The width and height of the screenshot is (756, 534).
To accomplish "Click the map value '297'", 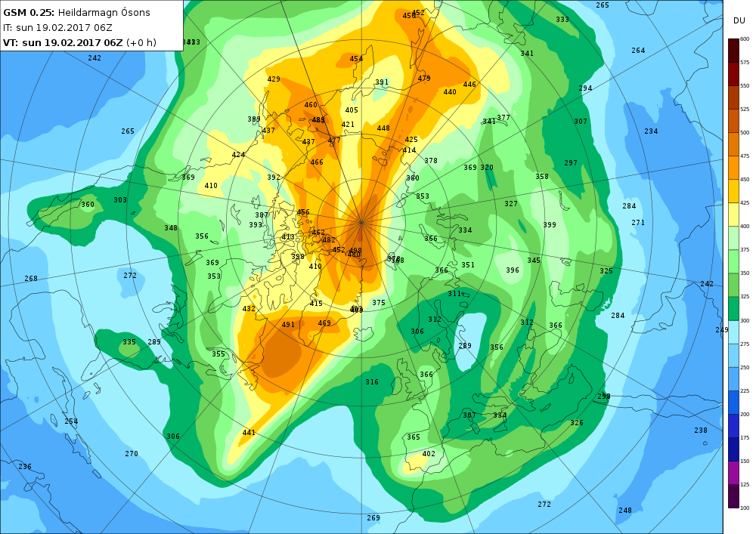I will point(571,163).
